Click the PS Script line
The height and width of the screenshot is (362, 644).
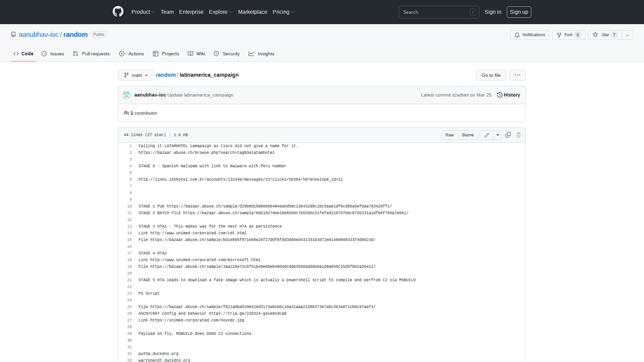[x=149, y=294]
